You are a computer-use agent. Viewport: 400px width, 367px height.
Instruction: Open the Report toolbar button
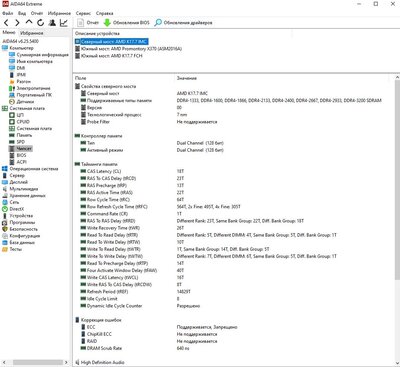(88, 23)
